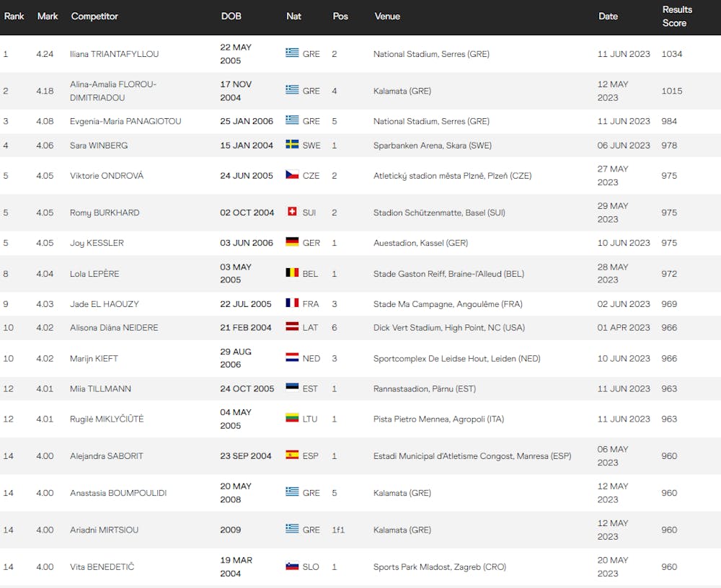Click on competitor Ariadni MIRTSIOU
Viewport: 721px width, 588px height.
click(104, 530)
